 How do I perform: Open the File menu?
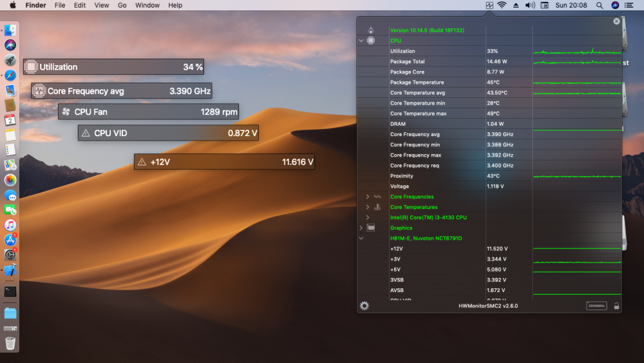60,5
